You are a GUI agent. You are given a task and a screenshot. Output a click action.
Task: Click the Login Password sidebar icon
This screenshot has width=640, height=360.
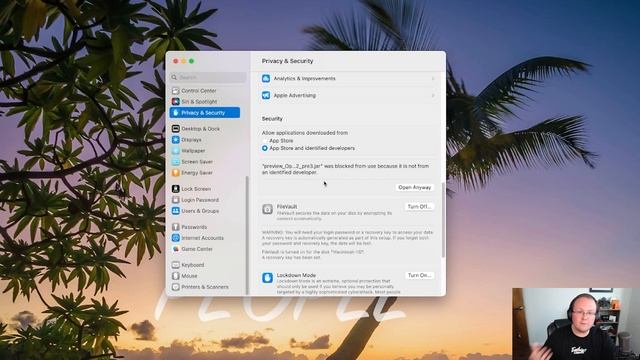pyautogui.click(x=176, y=200)
